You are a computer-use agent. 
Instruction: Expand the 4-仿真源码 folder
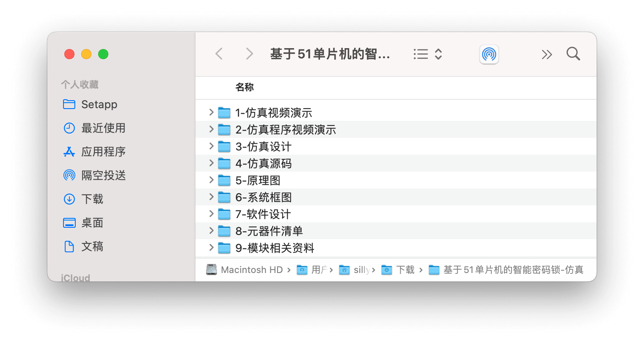point(211,163)
